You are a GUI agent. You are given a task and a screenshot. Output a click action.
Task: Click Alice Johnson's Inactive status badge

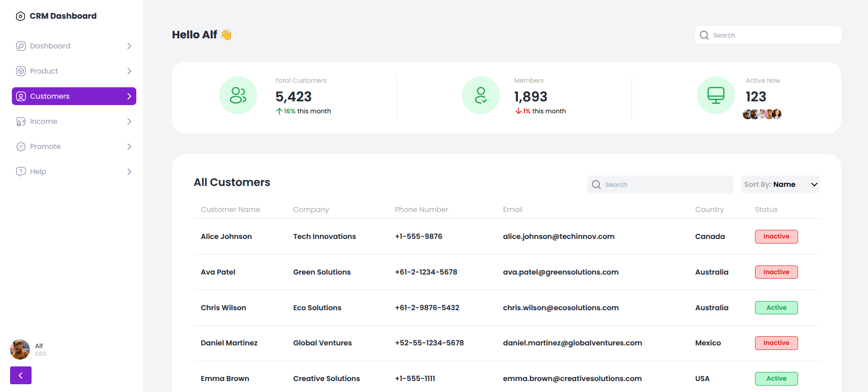click(x=776, y=237)
